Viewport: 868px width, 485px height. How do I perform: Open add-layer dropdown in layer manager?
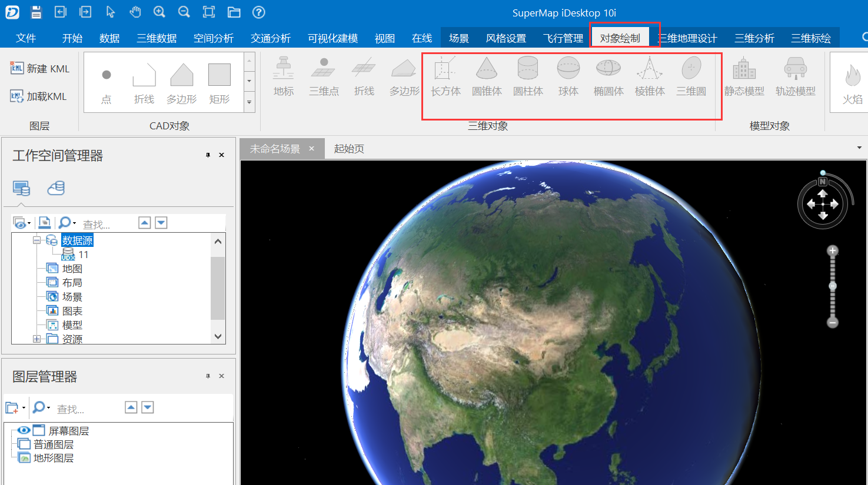coord(24,407)
